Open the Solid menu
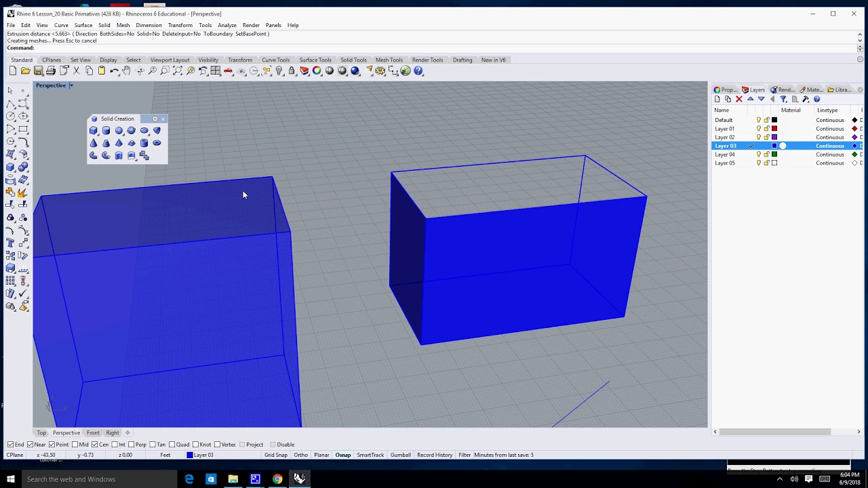 point(104,25)
